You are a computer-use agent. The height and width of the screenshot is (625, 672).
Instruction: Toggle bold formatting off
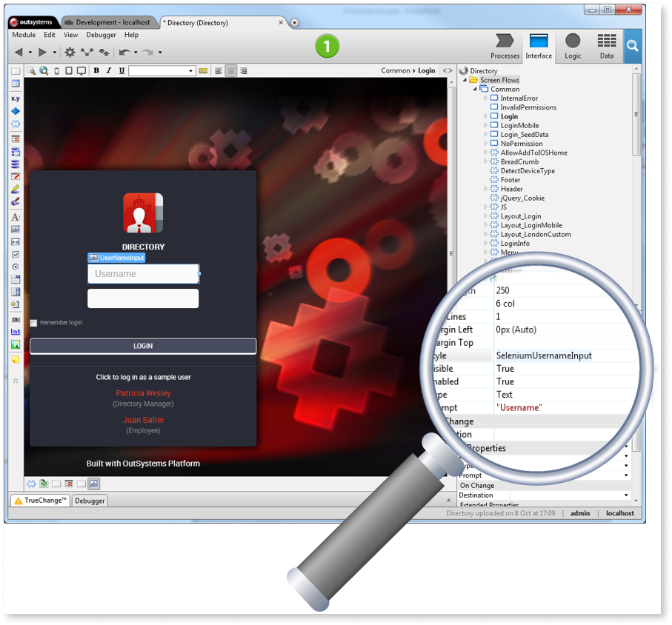96,70
